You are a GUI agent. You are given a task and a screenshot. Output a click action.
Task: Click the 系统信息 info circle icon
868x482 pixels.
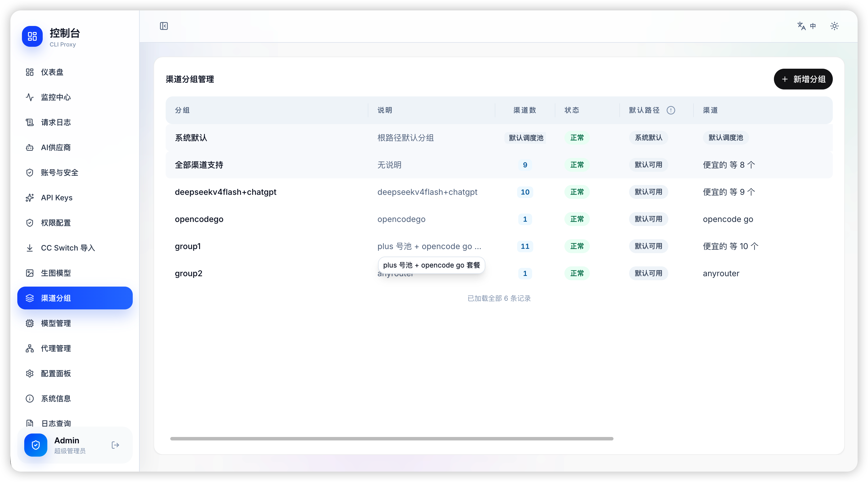(30, 399)
